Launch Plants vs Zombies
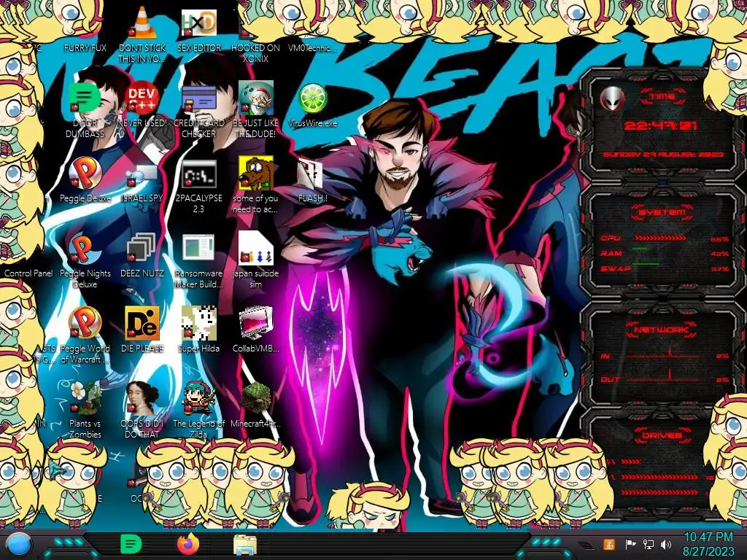Viewport: 747px width, 560px height. [85, 410]
